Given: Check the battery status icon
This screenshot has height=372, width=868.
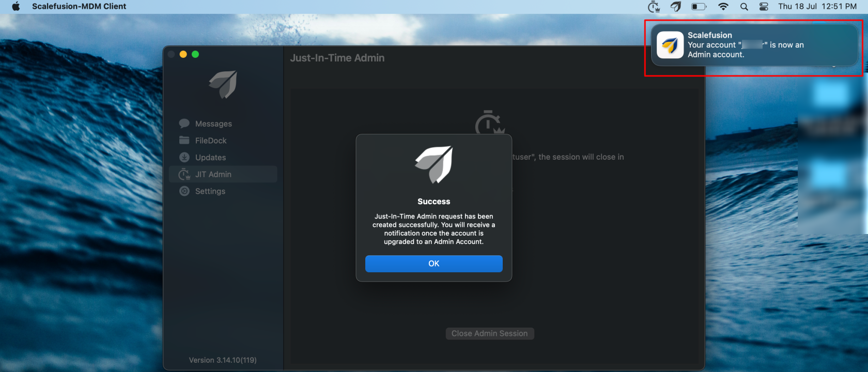Looking at the screenshot, I should (699, 7).
